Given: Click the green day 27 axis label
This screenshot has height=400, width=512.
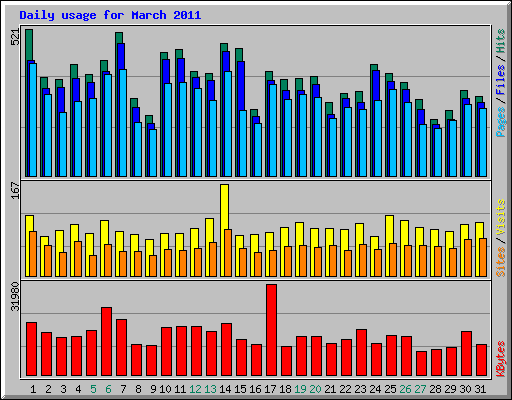Looking at the screenshot, I should (x=420, y=389).
